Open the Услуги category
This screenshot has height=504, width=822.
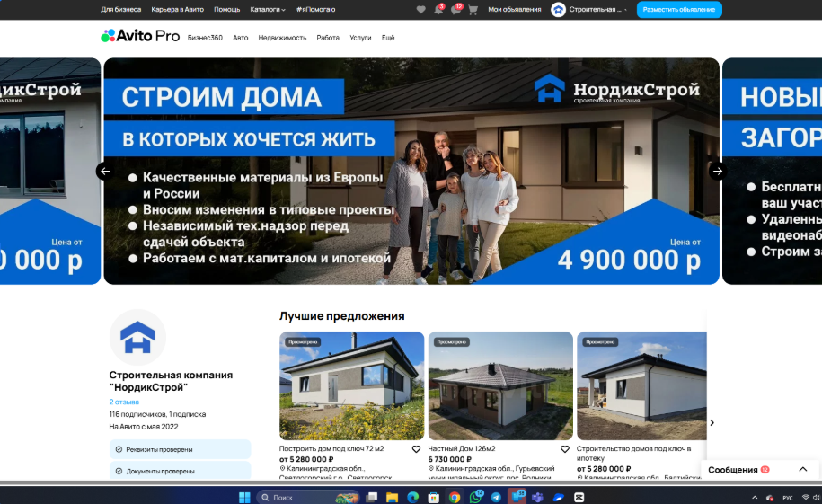point(360,38)
